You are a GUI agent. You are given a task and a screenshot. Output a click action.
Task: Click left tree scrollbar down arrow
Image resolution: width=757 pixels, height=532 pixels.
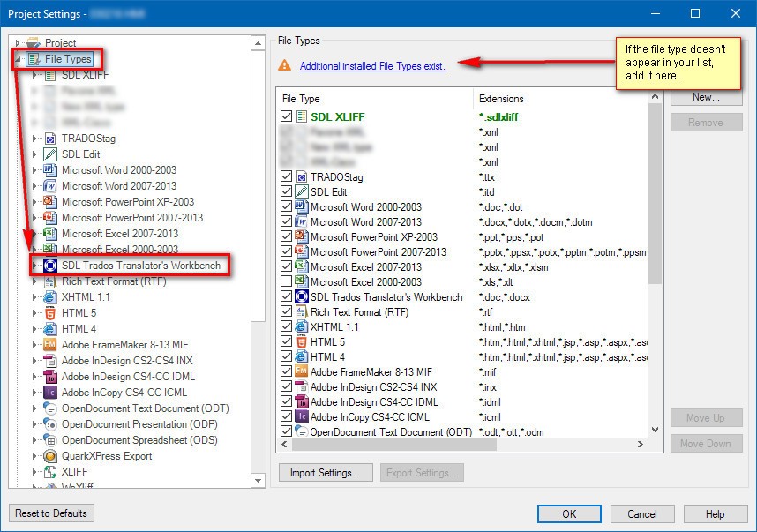259,480
